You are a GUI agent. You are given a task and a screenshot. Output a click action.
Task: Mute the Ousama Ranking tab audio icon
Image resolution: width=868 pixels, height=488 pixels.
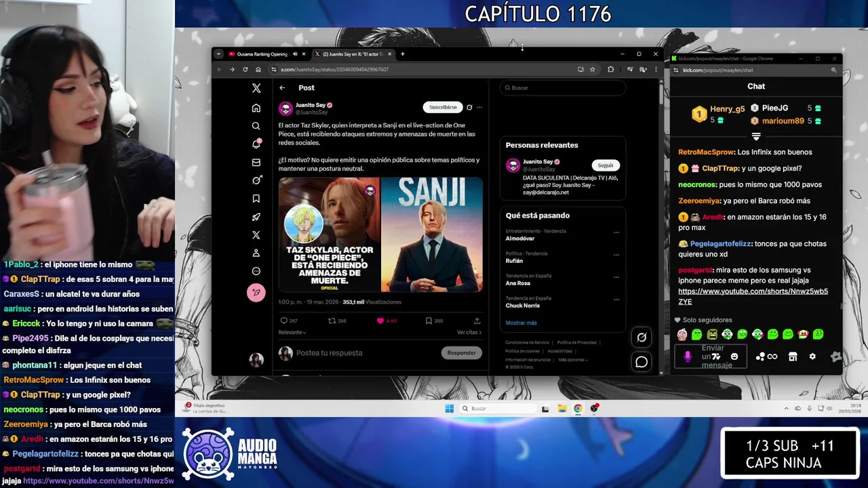tap(295, 54)
